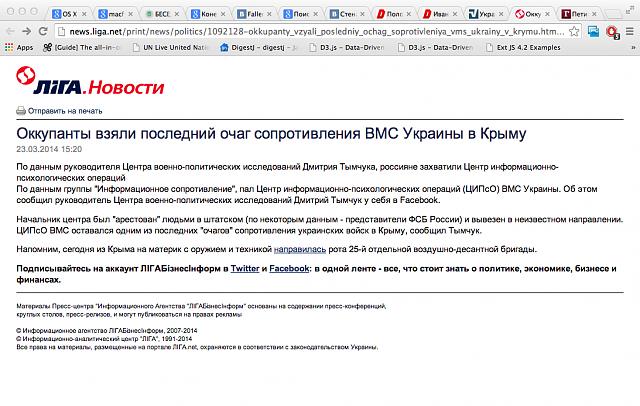Toggle full-screen with the arrows icon

point(629,11)
